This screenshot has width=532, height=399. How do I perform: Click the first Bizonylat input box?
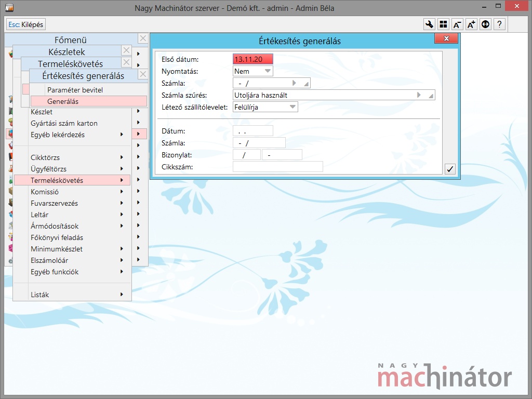pos(247,155)
